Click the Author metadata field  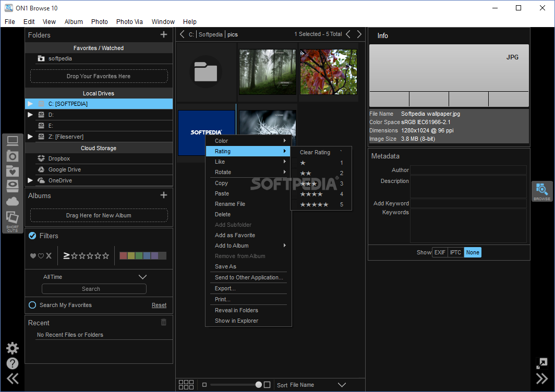coord(468,170)
